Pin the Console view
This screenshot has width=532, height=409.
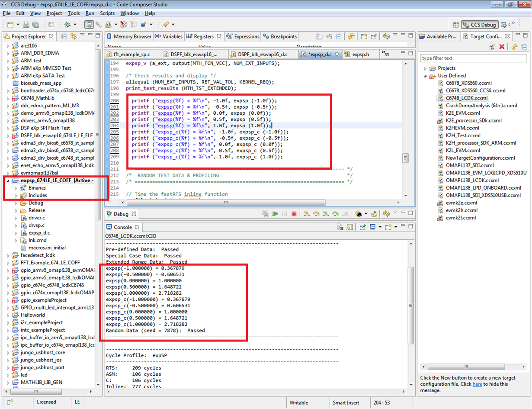click(363, 227)
